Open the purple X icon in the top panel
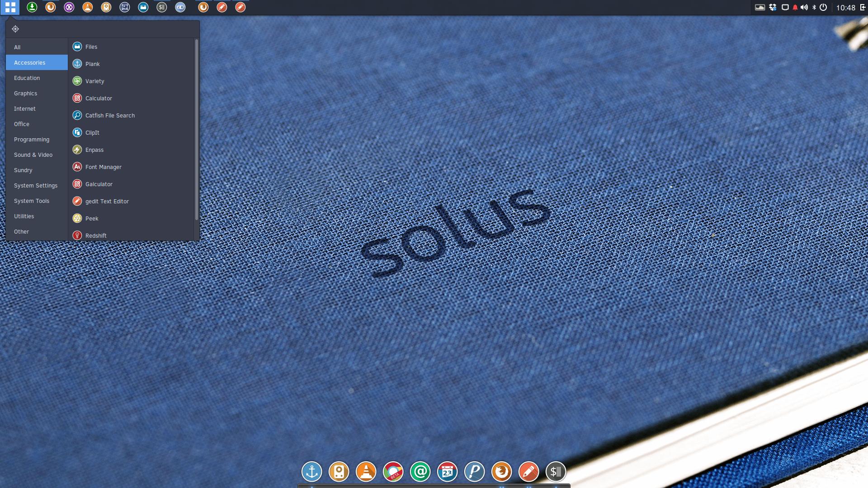This screenshot has width=868, height=488. (69, 7)
